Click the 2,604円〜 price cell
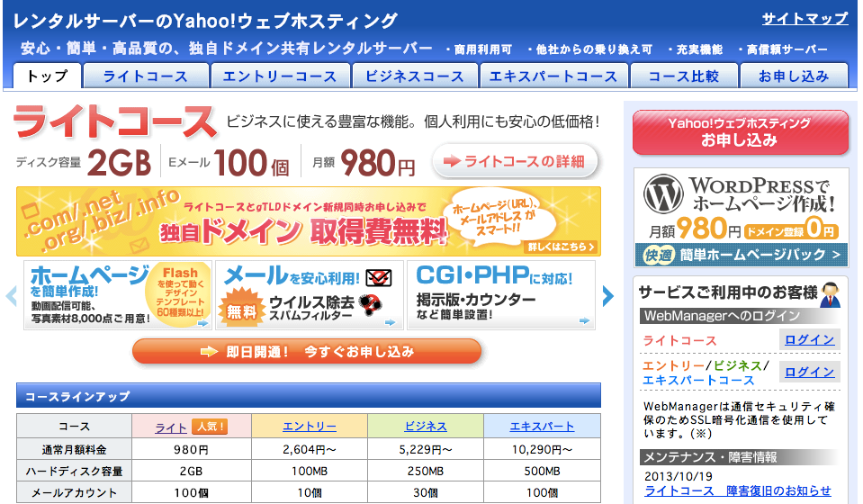 click(x=310, y=449)
